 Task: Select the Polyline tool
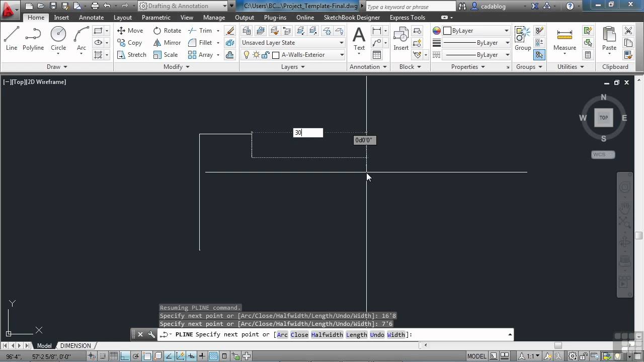(x=33, y=38)
